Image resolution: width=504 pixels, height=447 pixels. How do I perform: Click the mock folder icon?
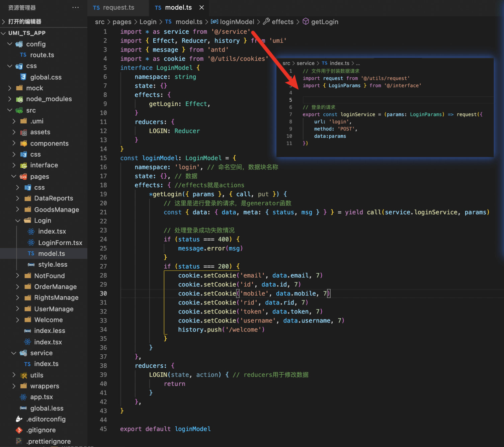click(19, 88)
